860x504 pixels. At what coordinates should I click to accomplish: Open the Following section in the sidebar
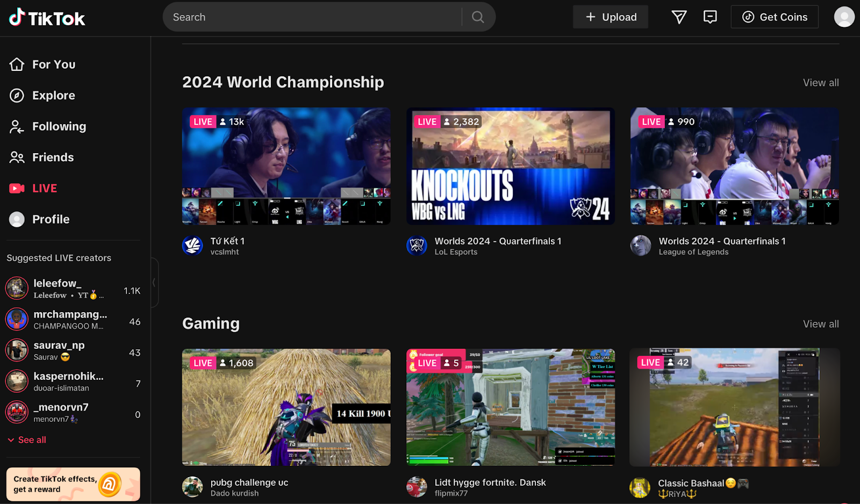tap(17, 126)
